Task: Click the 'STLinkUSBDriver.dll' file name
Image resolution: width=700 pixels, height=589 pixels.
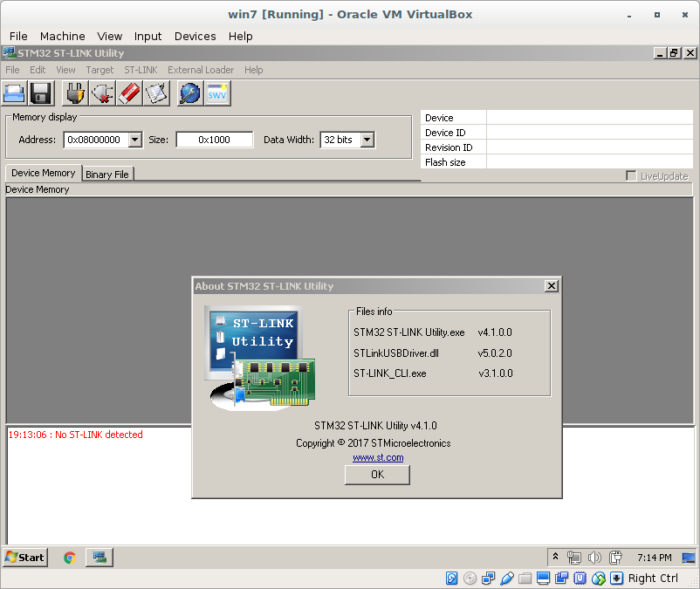Action: 396,353
